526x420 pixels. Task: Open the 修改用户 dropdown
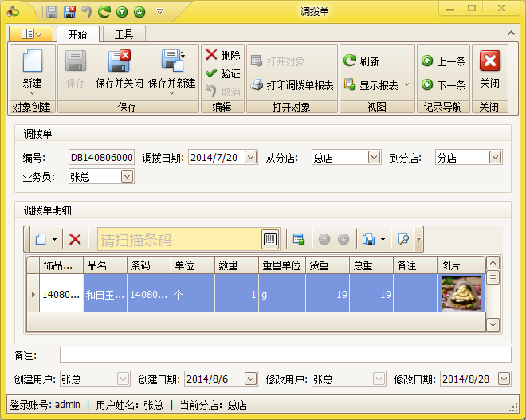(x=379, y=379)
